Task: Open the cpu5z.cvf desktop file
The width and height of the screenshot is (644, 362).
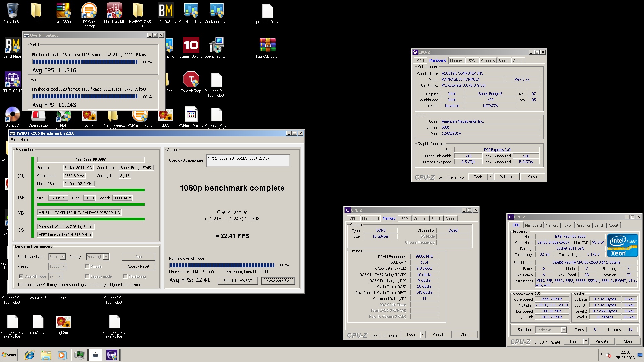Action: coord(38,298)
